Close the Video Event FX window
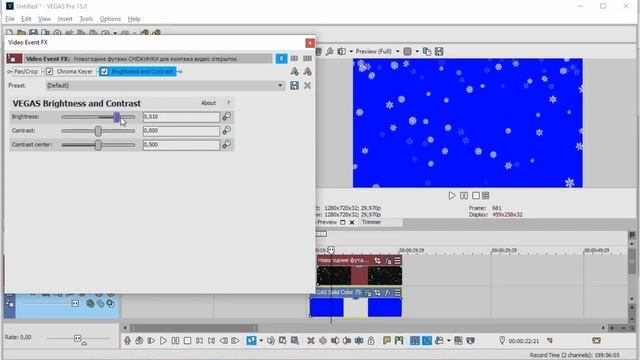 310,43
